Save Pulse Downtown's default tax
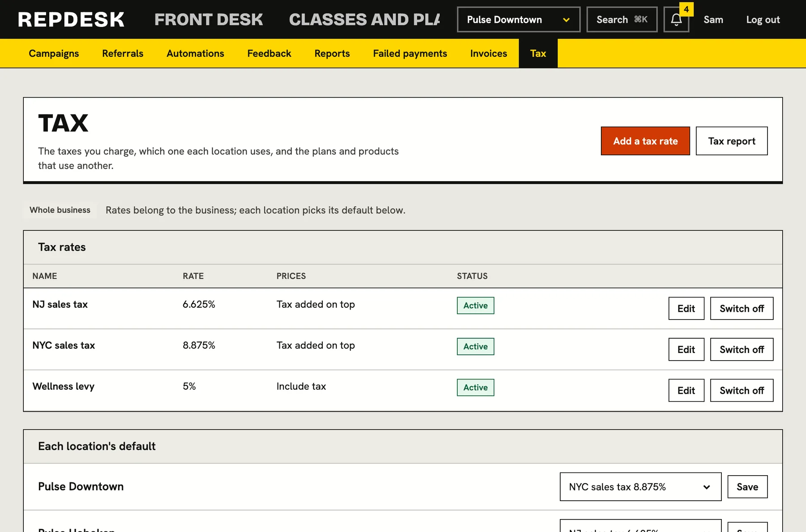The image size is (806, 532). [x=747, y=487]
